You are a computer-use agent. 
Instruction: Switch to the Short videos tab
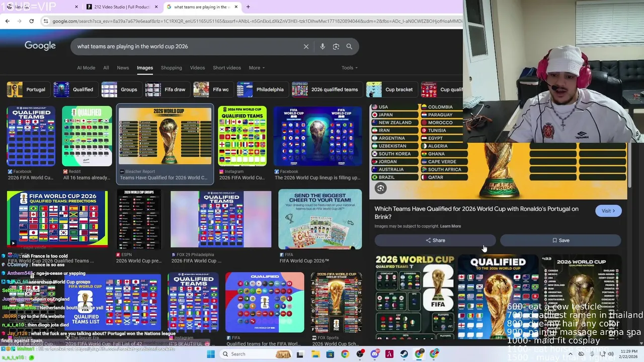227,68
